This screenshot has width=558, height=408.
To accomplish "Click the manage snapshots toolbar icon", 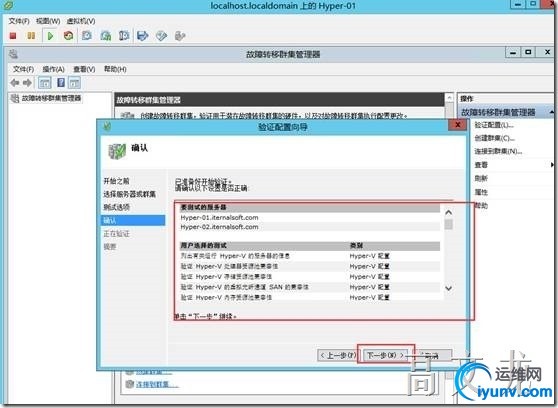I will click(124, 36).
